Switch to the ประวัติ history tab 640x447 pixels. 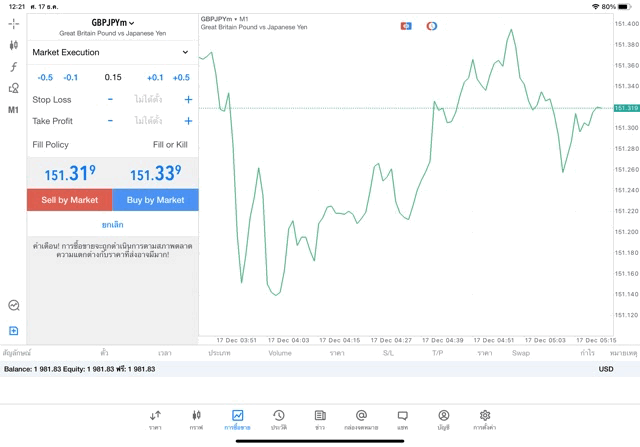278,419
